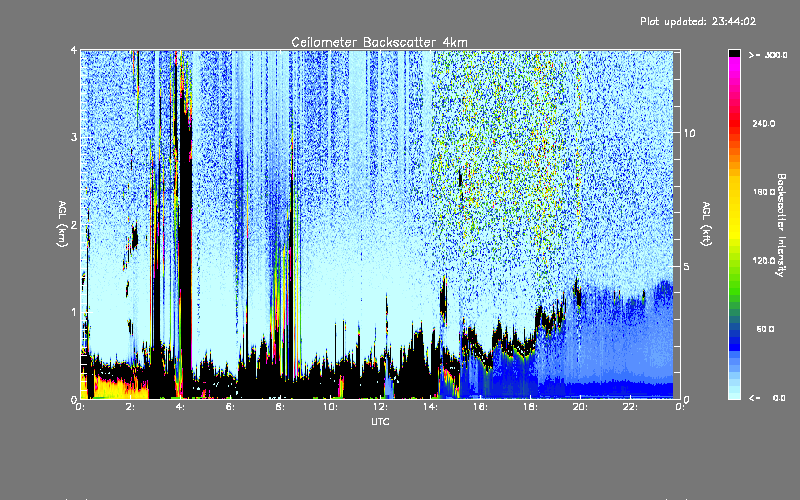Click the "4:" UTC time tick label

180,407
